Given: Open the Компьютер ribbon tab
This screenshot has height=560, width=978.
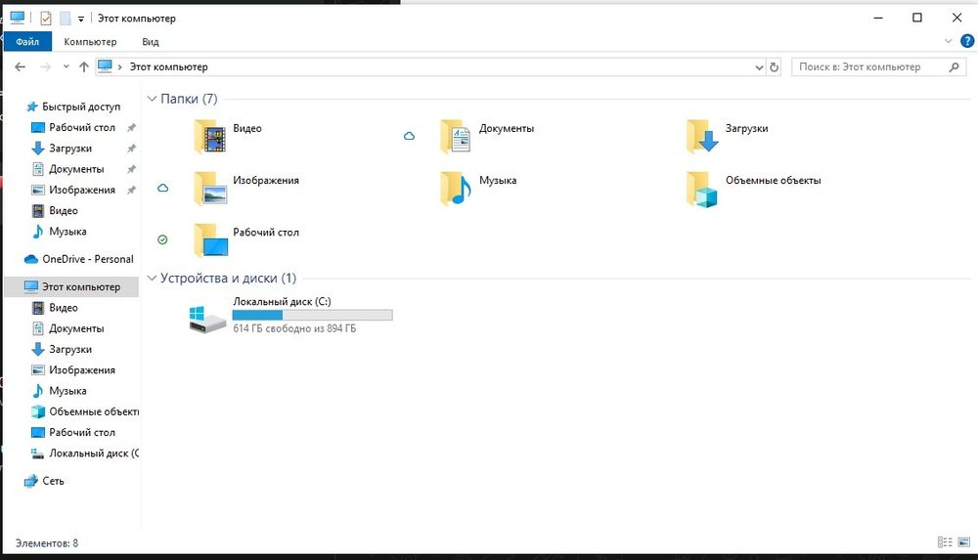Looking at the screenshot, I should click(x=90, y=42).
